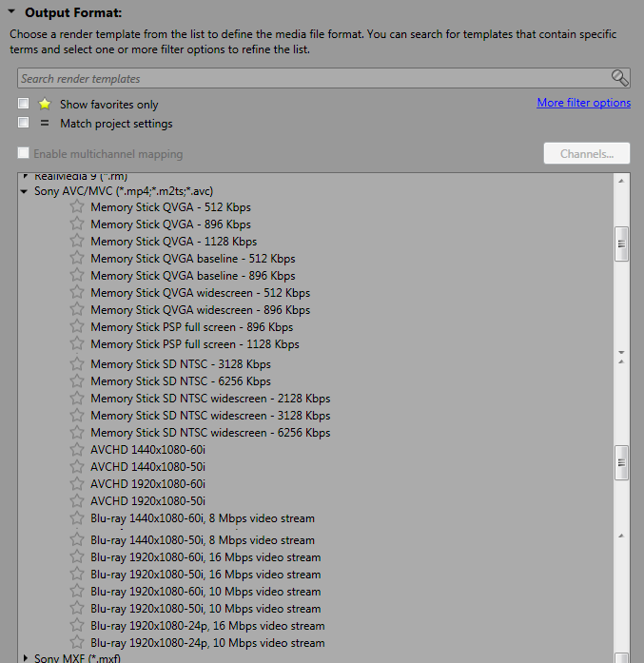Star SD NTSC widescreen - 3128 Kbps
The width and height of the screenshot is (644, 663).
tap(77, 416)
